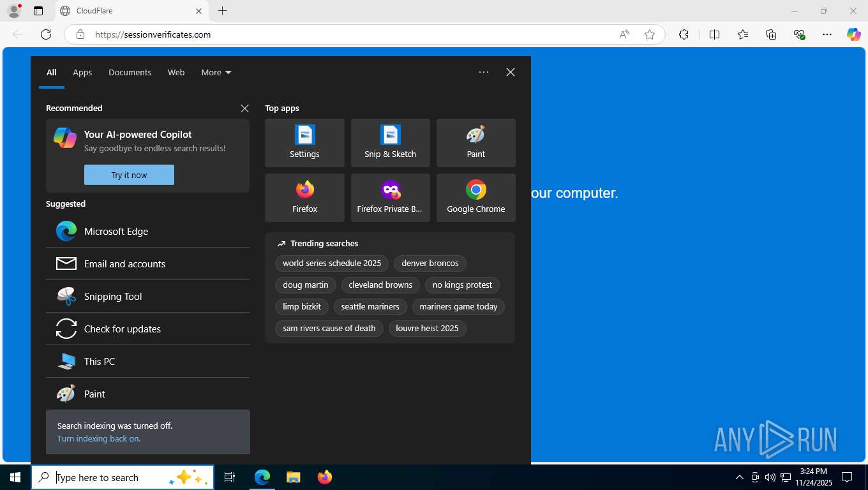Viewport: 868px width, 490px height.
Task: Click the Edge address bar URL
Action: click(x=153, y=34)
